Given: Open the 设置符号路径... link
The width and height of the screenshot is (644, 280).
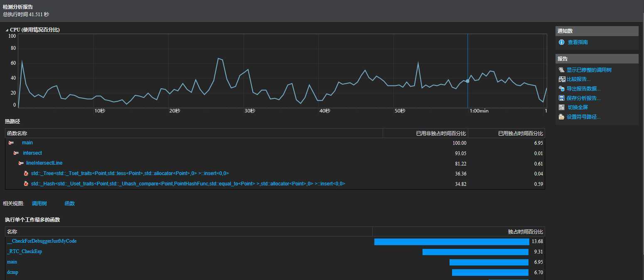Looking at the screenshot, I should (x=583, y=117).
